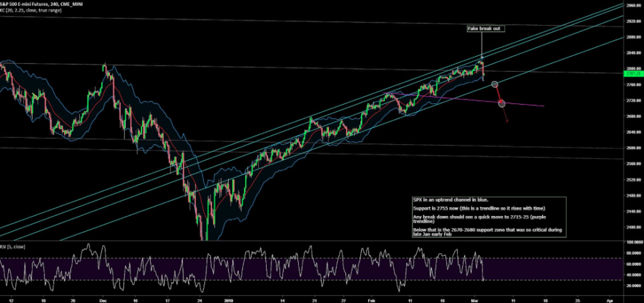Select the candle at the early December peak
This screenshot has height=303, width=644.
click(104, 67)
